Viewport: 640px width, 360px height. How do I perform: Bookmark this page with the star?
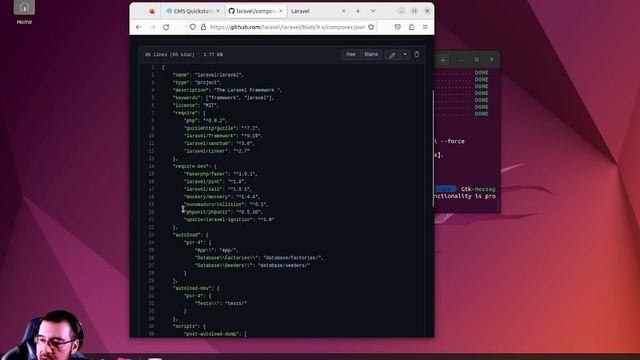[371, 27]
